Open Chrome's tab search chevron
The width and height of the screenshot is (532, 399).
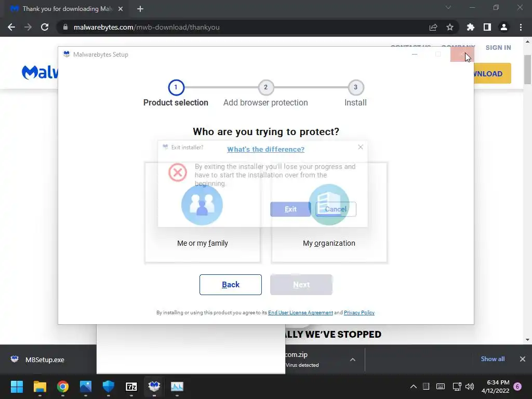(x=448, y=7)
